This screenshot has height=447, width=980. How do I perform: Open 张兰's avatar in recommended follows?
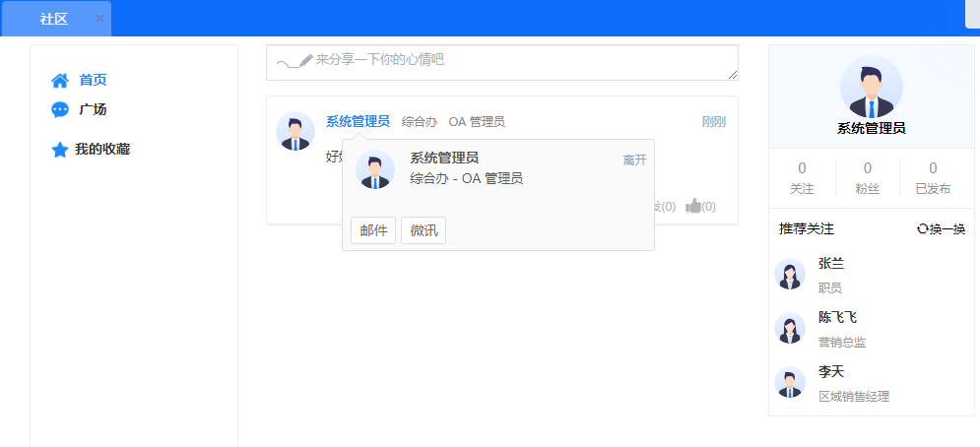tap(790, 275)
